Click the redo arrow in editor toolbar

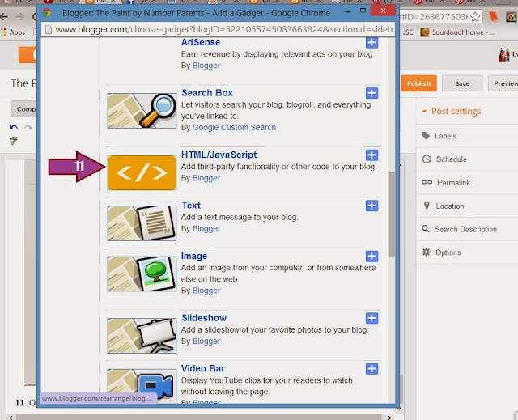pyautogui.click(x=28, y=127)
